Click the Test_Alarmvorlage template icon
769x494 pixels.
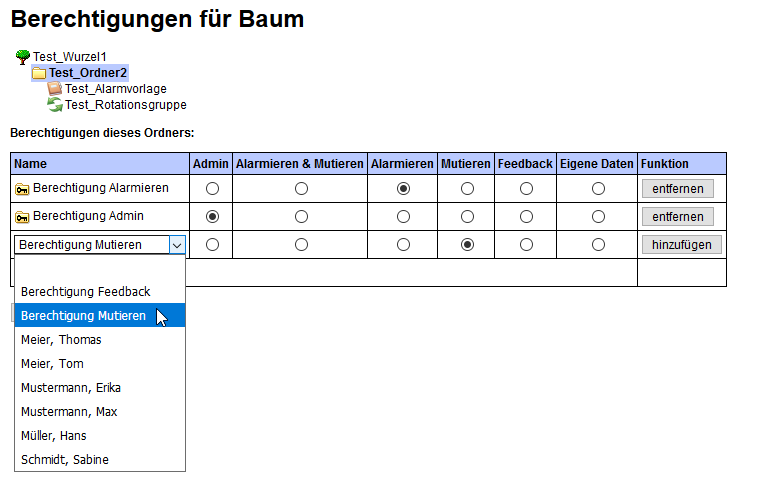point(54,89)
